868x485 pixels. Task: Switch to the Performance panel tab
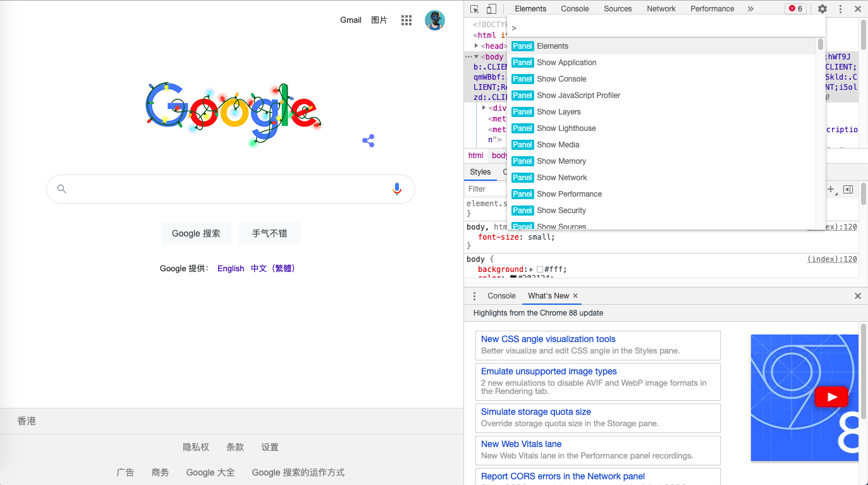[x=712, y=9]
